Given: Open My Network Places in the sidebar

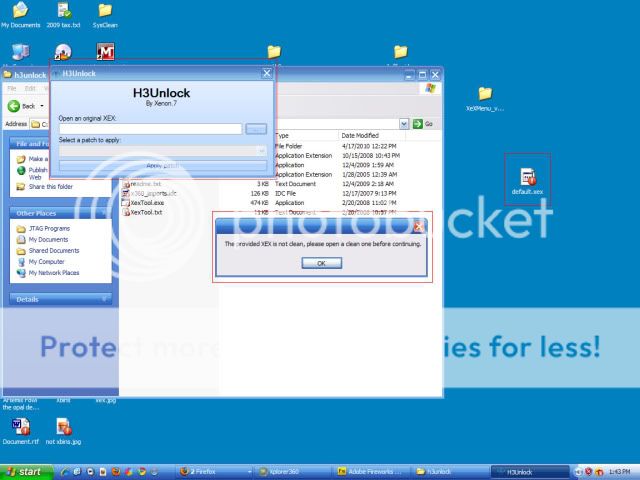Looking at the screenshot, I should 54,271.
